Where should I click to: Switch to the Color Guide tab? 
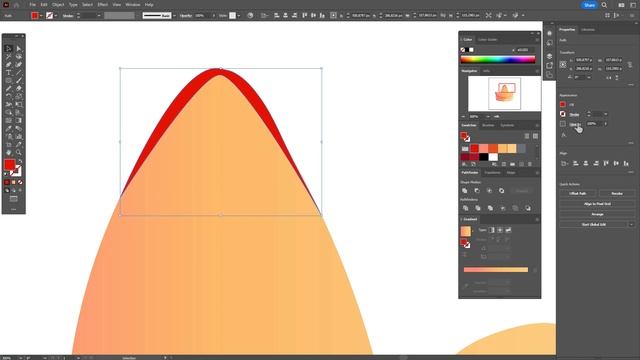tap(487, 40)
